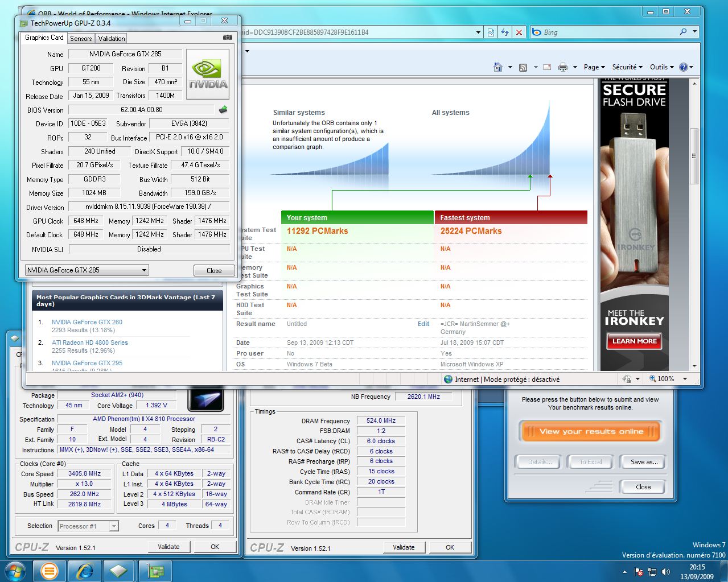The width and height of the screenshot is (728, 582).
Task: Click the taskbar clock showing 20:15
Action: (697, 571)
